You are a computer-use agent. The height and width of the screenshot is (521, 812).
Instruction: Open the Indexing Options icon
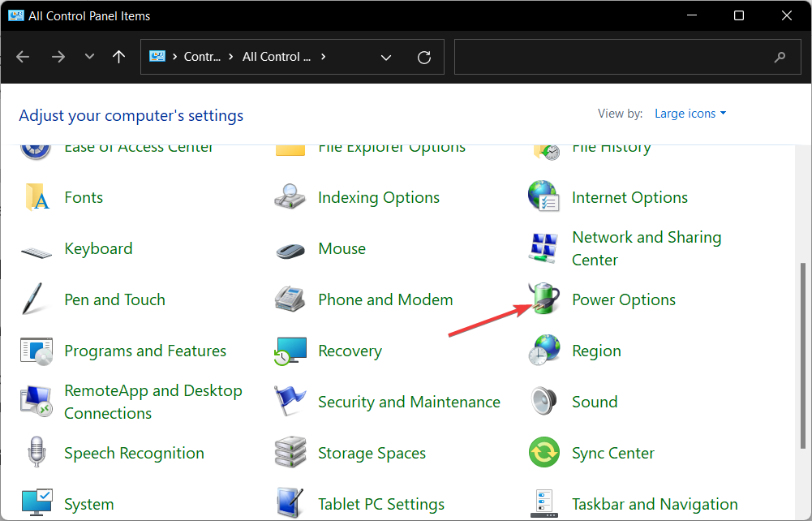click(290, 197)
